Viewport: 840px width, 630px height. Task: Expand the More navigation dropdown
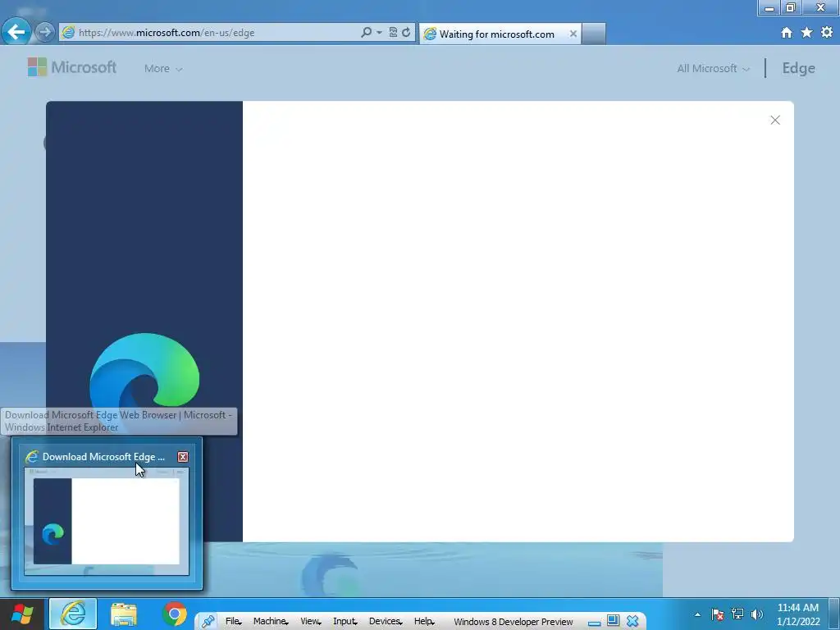click(x=163, y=69)
